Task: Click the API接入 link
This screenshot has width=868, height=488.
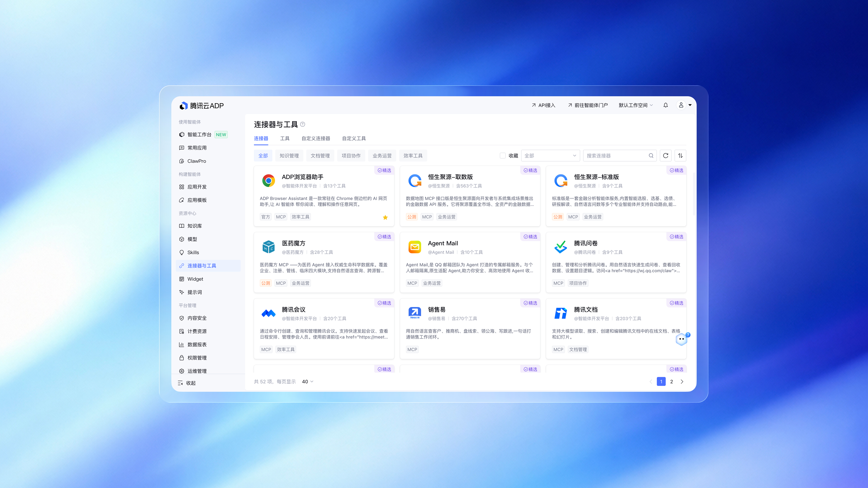Action: coord(543,105)
